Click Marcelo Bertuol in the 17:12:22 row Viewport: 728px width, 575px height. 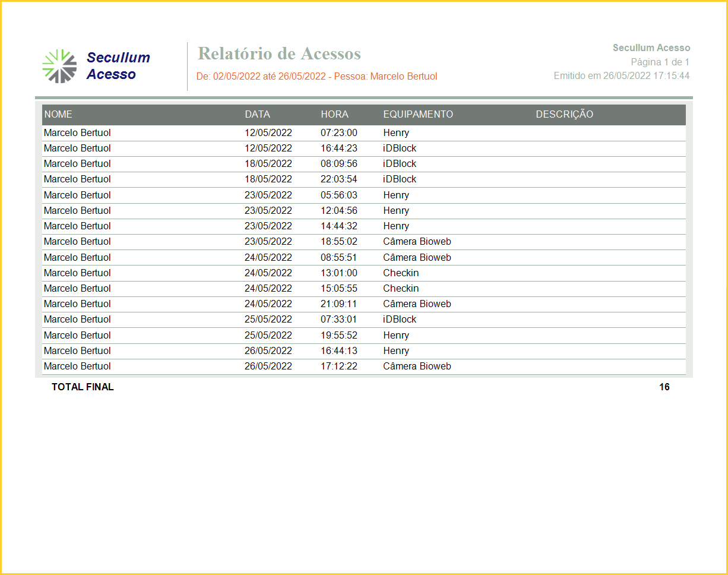tap(77, 367)
